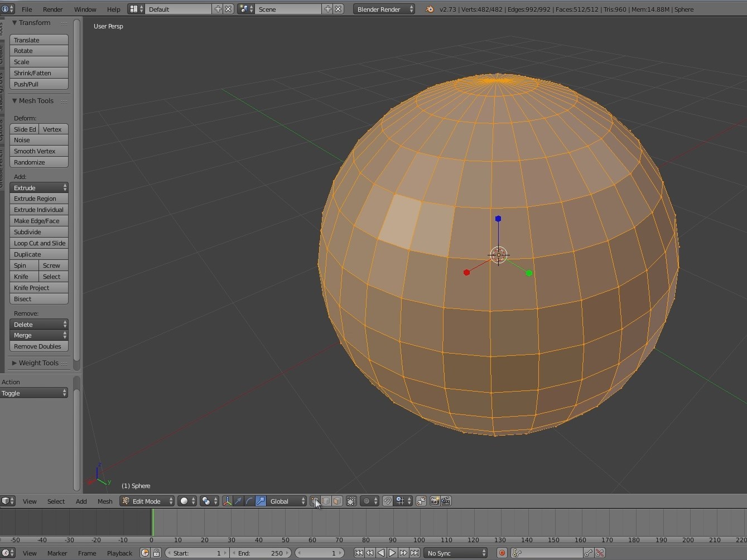747x560 pixels.
Task: Click the Knife Project button
Action: click(39, 288)
